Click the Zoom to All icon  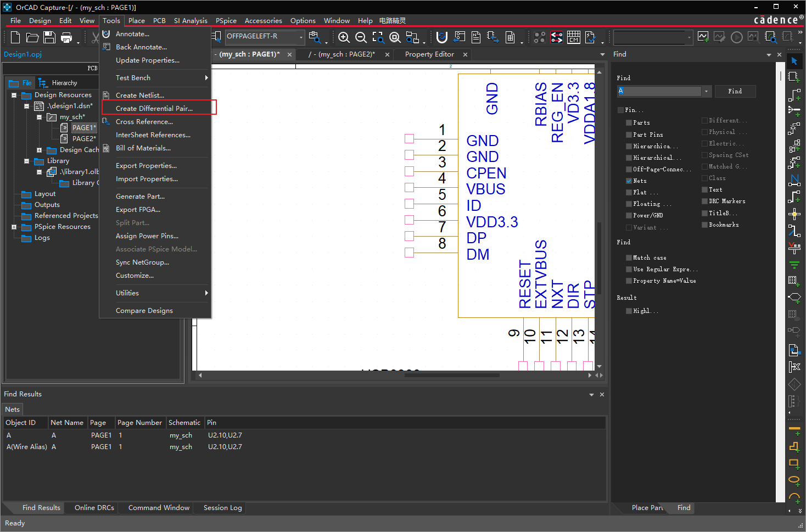click(x=395, y=37)
